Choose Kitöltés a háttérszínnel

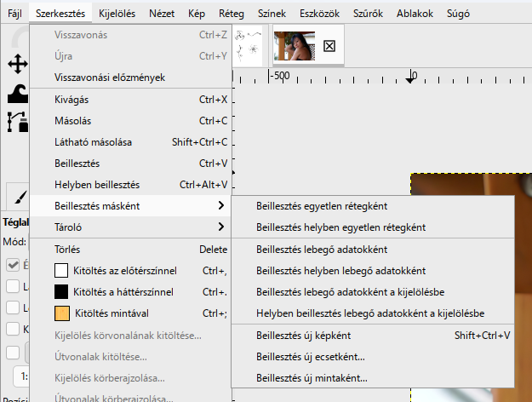click(x=130, y=292)
